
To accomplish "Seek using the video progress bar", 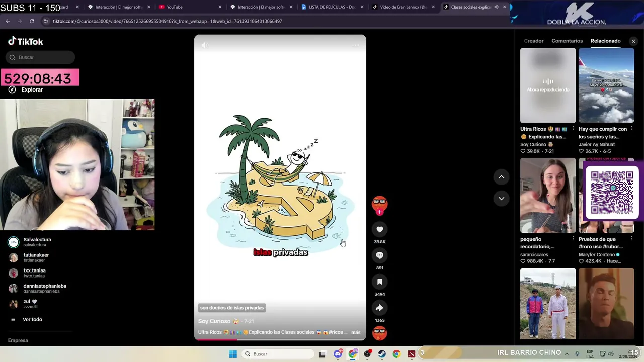I will pos(280,339).
